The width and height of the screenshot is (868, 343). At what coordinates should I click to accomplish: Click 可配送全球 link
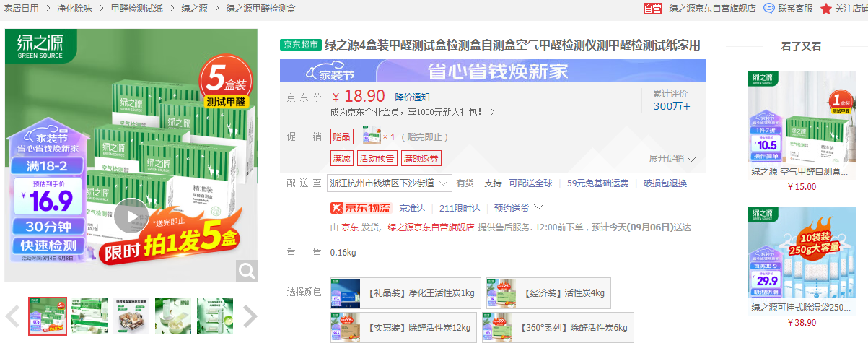point(530,183)
